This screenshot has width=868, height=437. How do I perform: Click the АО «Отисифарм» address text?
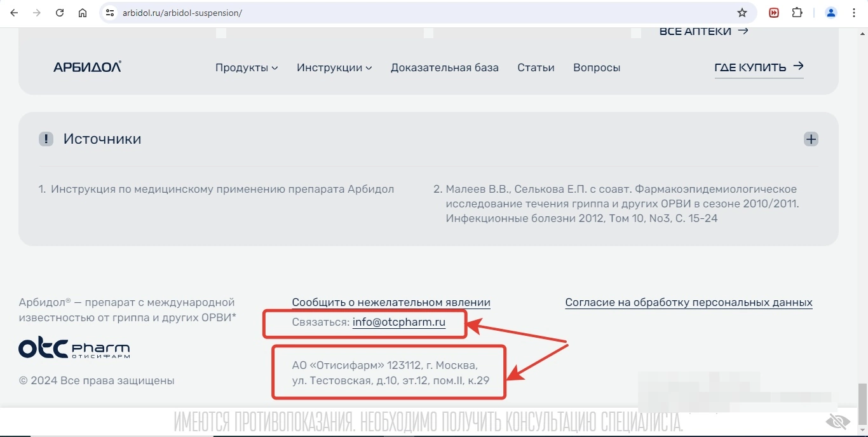[390, 373]
